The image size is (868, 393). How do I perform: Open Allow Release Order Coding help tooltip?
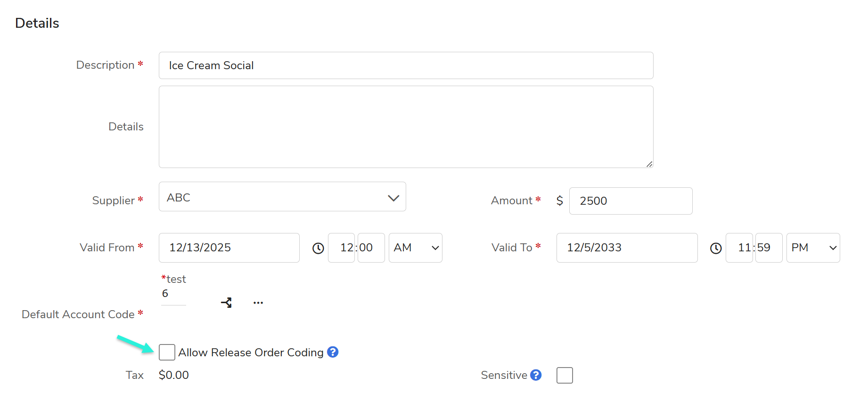[x=333, y=352]
